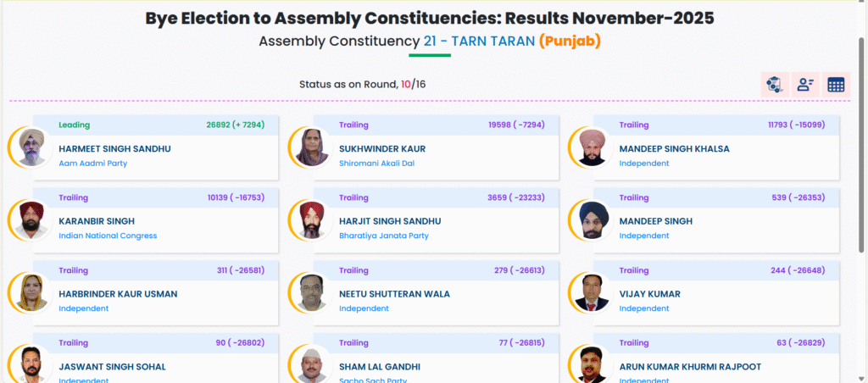The image size is (868, 383).
Task: Select the Shiromani Akali Dal party name
Action: 376,163
